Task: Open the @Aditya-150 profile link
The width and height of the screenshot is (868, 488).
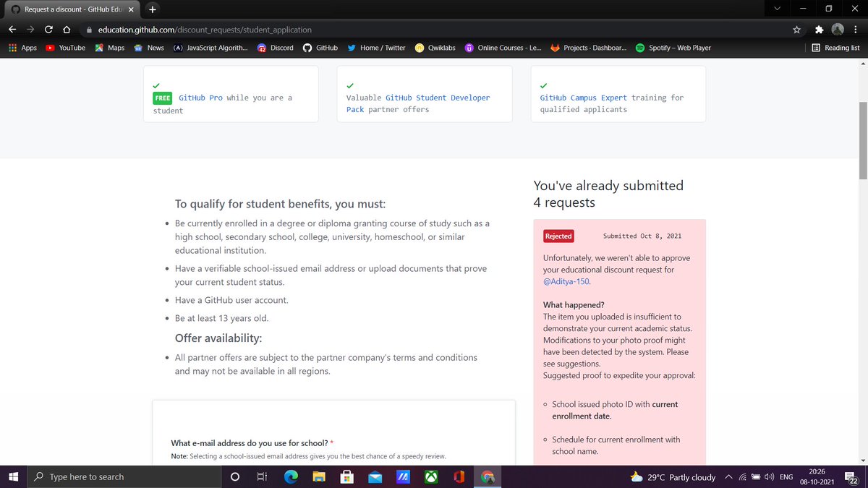Action: 566,281
